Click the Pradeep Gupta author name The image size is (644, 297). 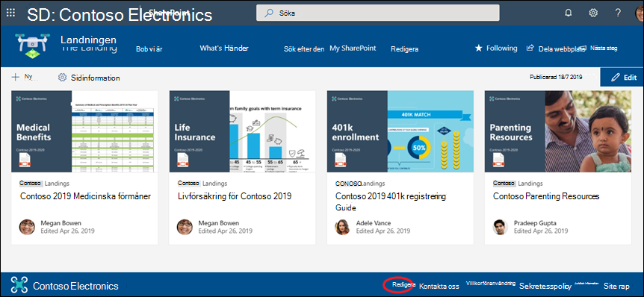click(535, 223)
